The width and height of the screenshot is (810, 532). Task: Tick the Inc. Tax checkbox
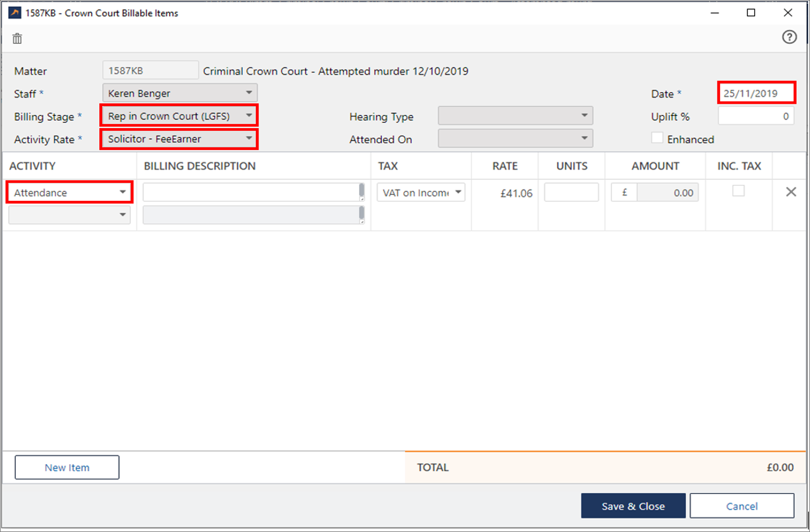pyautogui.click(x=738, y=191)
